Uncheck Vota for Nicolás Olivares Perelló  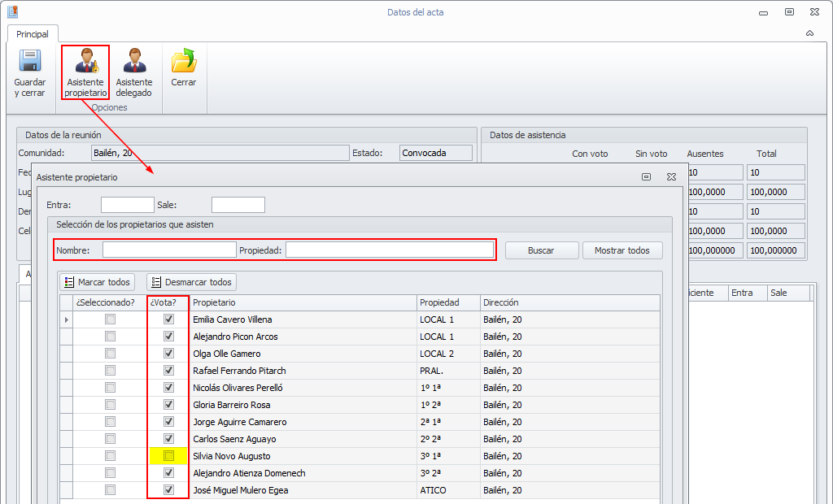tap(168, 387)
